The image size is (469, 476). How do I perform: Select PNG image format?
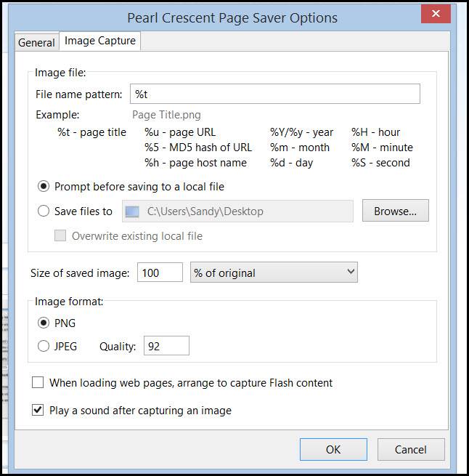coord(44,323)
